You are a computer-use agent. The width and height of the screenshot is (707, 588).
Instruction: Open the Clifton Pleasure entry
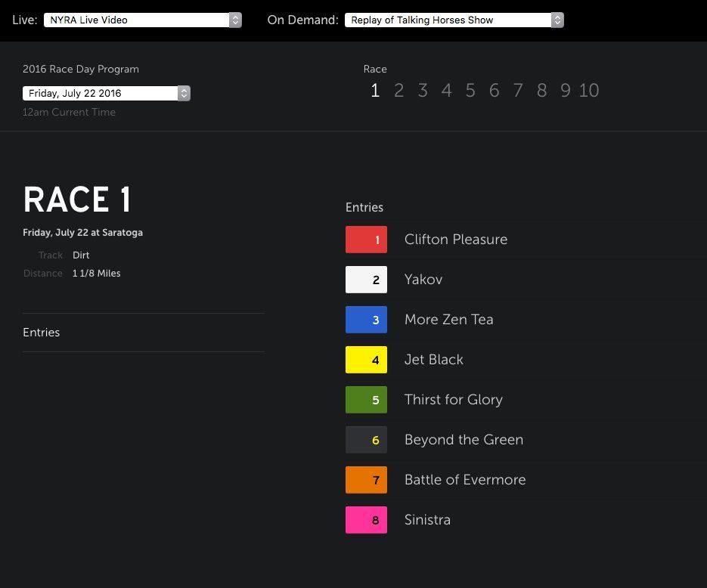pos(455,240)
